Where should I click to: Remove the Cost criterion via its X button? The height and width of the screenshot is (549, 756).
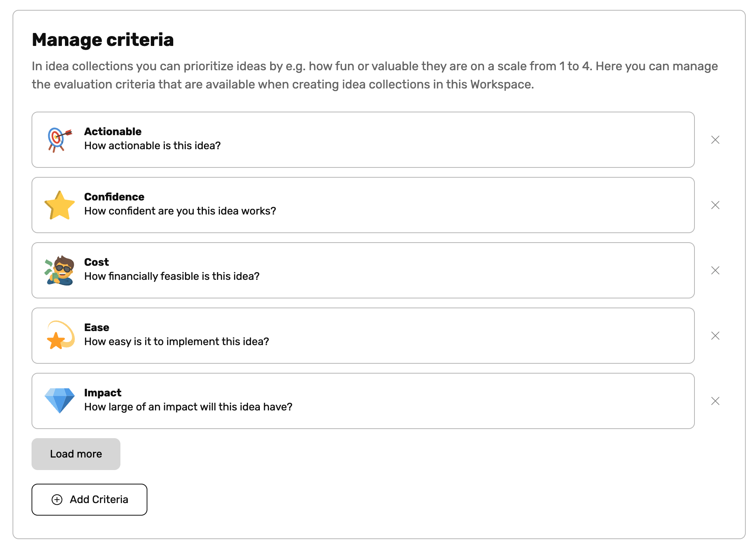click(x=715, y=270)
